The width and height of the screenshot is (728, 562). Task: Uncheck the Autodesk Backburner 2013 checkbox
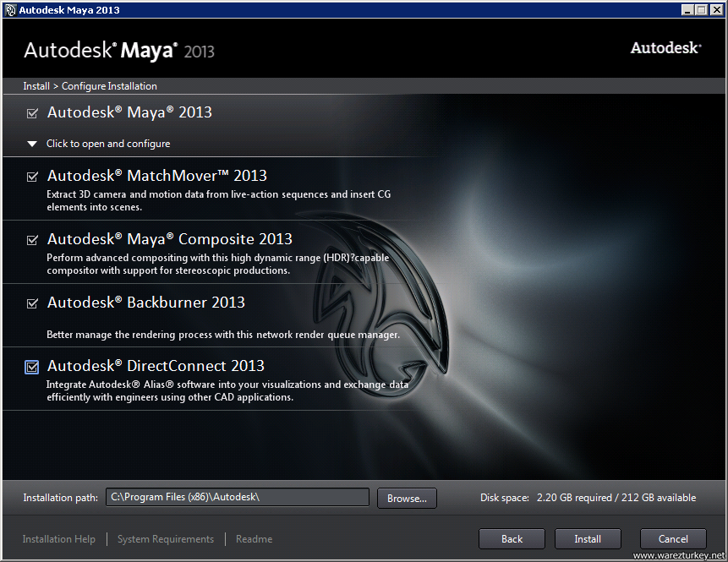32,303
